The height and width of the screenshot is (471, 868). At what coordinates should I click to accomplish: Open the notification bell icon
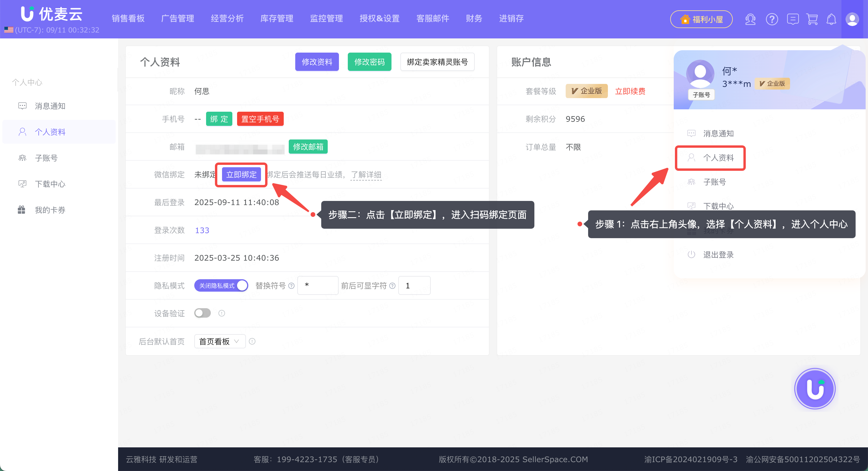(x=831, y=19)
